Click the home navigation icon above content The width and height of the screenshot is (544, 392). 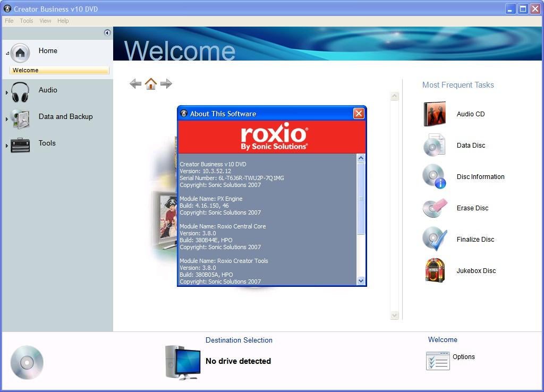[x=151, y=83]
